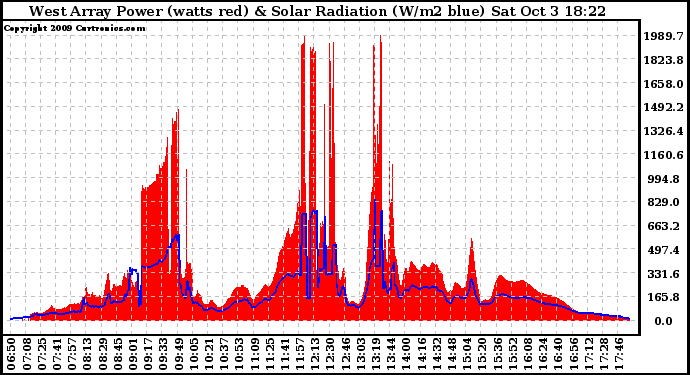Click the 16:40 time label
The width and height of the screenshot is (690, 375).
(x=558, y=354)
